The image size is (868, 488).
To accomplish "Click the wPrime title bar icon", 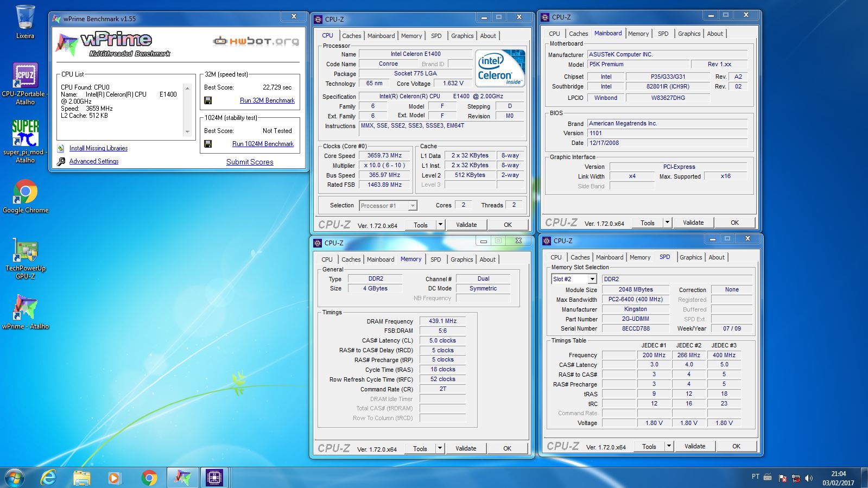I will coord(56,18).
